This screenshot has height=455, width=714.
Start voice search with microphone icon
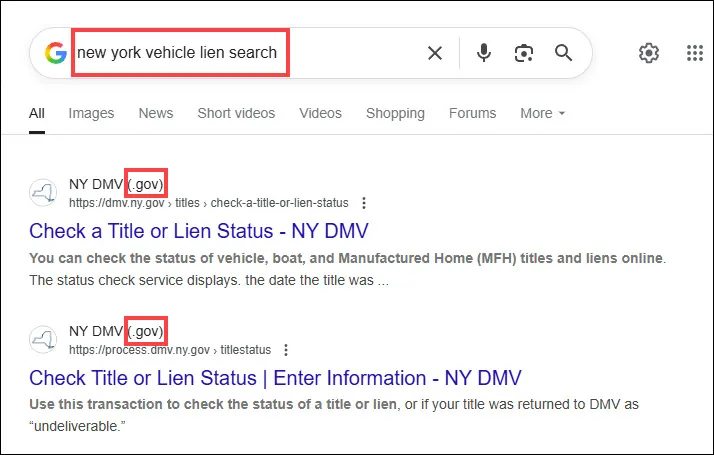click(x=484, y=53)
